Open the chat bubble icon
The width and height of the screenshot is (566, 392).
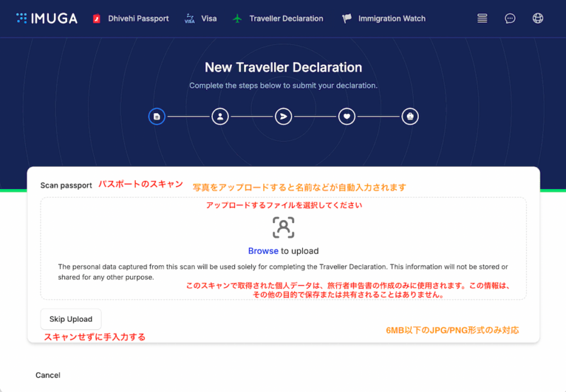coord(510,18)
